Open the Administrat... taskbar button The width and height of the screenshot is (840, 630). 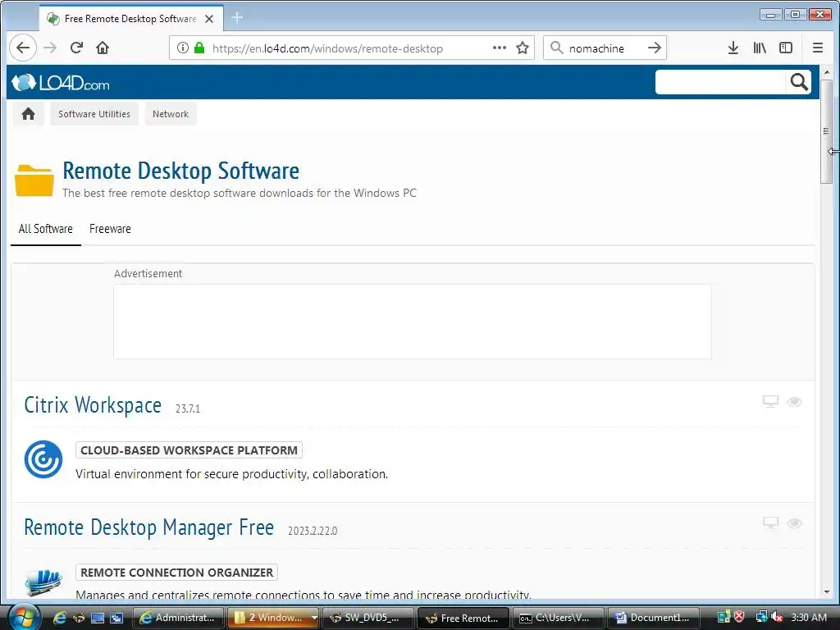[x=178, y=618]
